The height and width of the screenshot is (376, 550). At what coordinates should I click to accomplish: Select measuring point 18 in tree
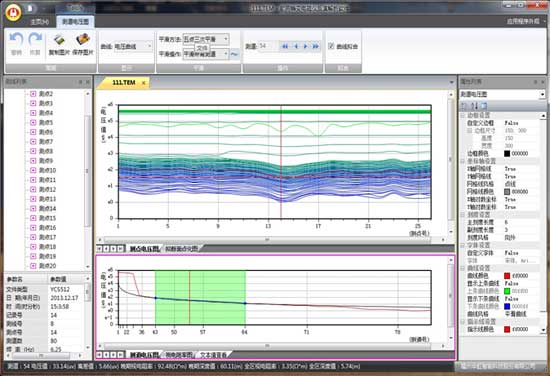point(47,247)
